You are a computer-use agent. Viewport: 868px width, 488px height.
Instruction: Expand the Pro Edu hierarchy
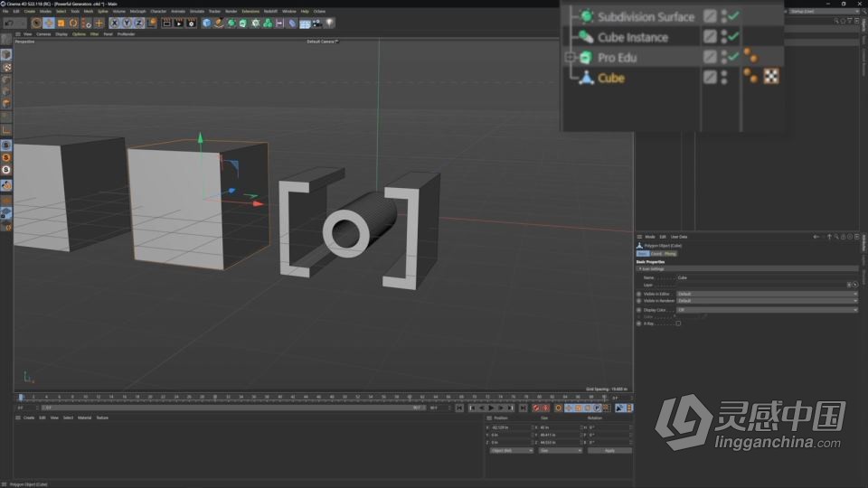(x=571, y=57)
